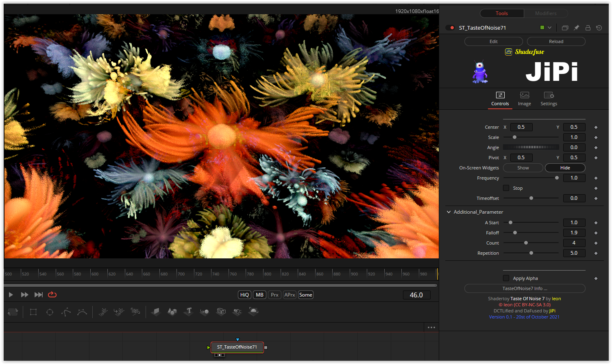612x364 pixels.
Task: Click the purple JiPi monster mascot image
Action: [480, 72]
